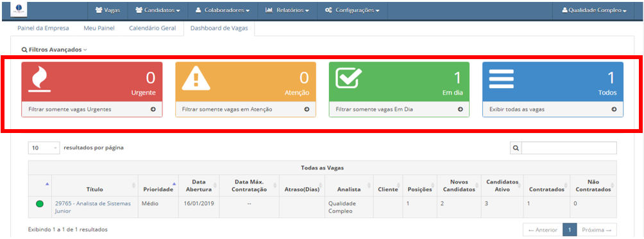Click the checkmark icon on Em dia card
Image resolution: width=644 pixels, height=239 pixels.
[349, 78]
